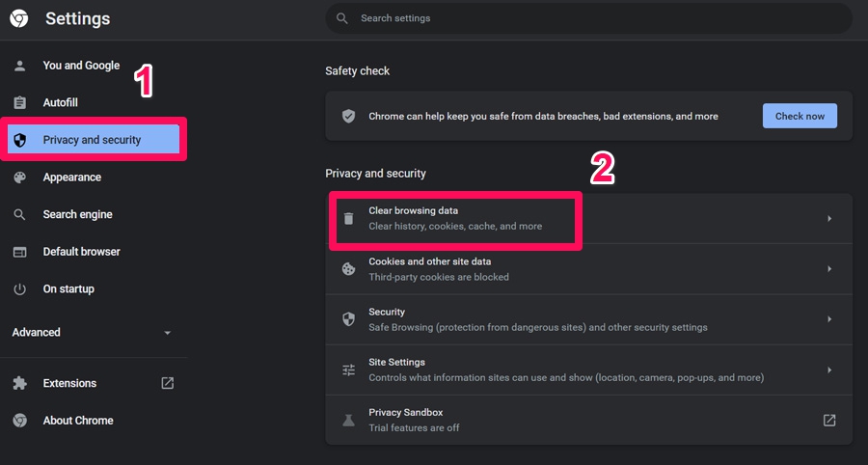Click the Chrome logo beside Settings
This screenshot has width=868, height=465.
pos(18,18)
